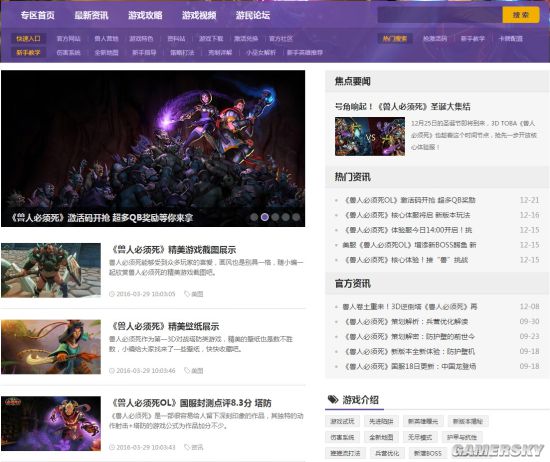Visit the 官方社区 quick link
This screenshot has width=550, height=462.
pos(281,39)
